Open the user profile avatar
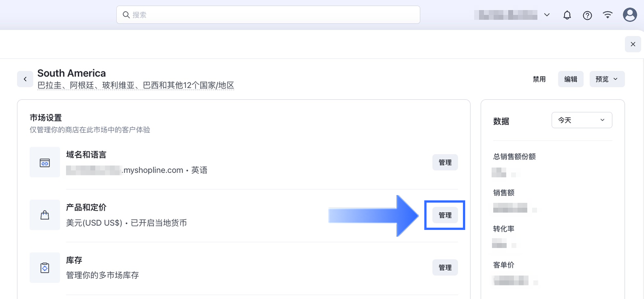 tap(630, 15)
